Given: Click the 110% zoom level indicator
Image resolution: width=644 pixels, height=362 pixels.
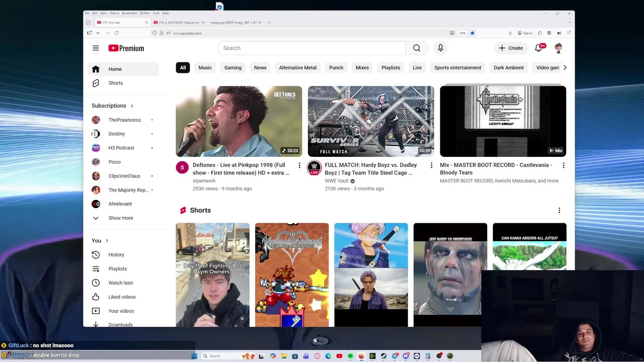Looking at the screenshot, I should [462, 33].
